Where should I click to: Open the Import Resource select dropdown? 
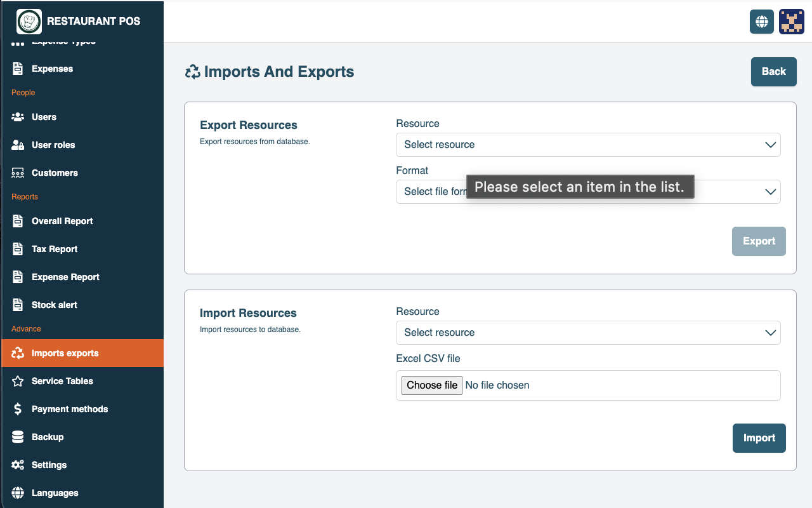point(588,333)
